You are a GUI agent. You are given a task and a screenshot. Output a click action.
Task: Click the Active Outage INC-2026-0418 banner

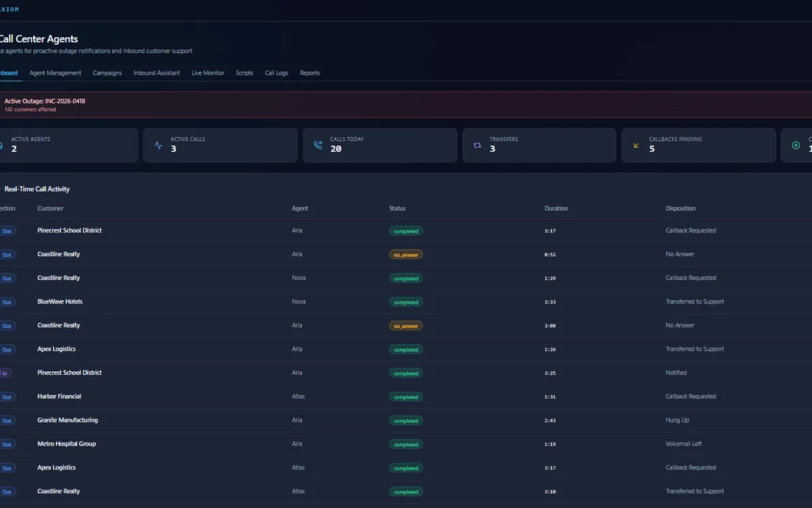[406, 105]
